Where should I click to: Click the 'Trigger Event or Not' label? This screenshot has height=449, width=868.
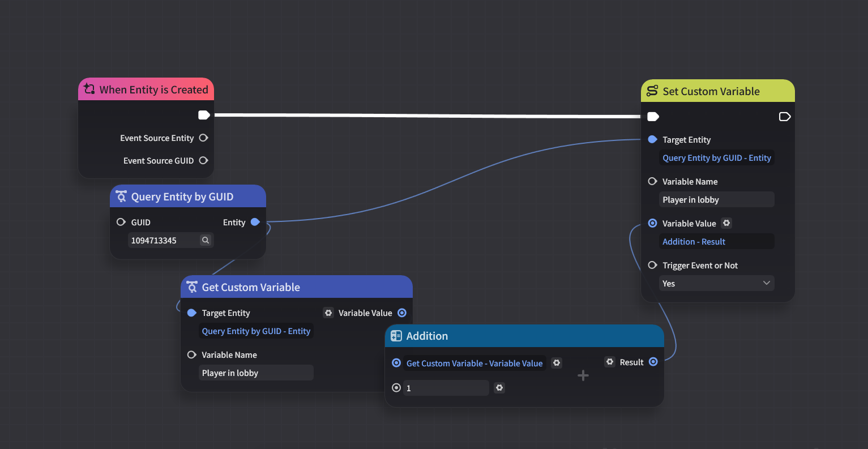[700, 266]
